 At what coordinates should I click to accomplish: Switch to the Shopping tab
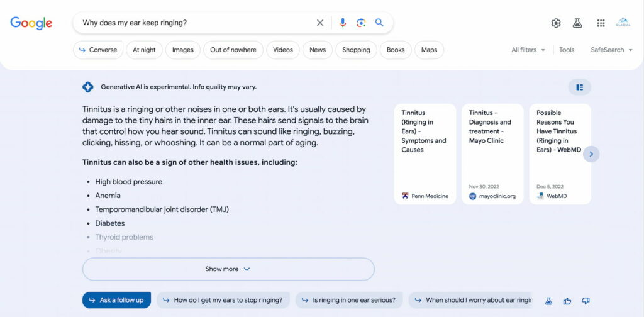(x=356, y=50)
